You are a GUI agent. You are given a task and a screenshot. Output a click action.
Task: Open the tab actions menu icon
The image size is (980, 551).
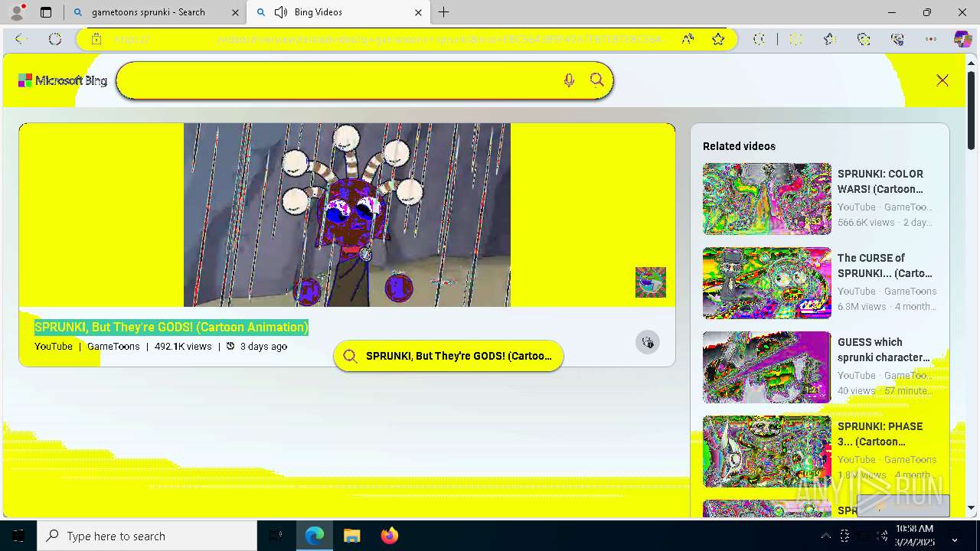click(x=46, y=12)
